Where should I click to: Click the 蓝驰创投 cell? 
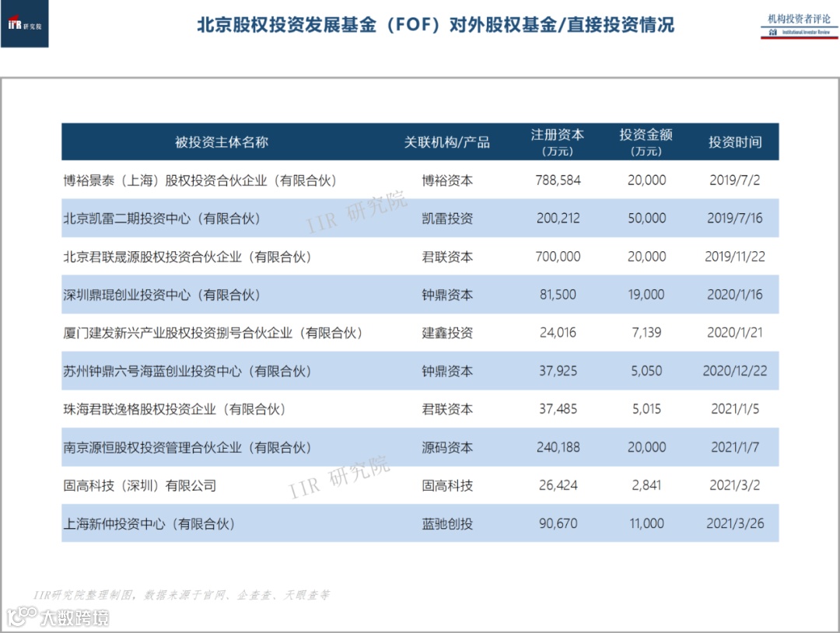point(447,524)
